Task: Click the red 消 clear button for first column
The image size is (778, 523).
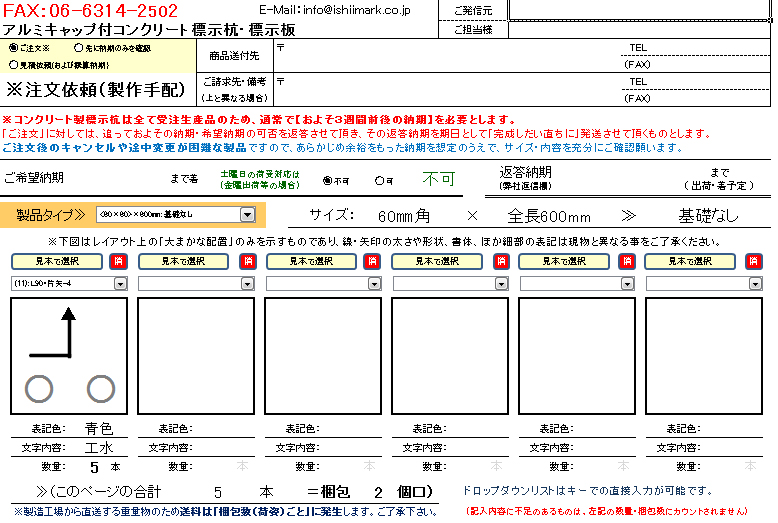Action: tap(120, 261)
